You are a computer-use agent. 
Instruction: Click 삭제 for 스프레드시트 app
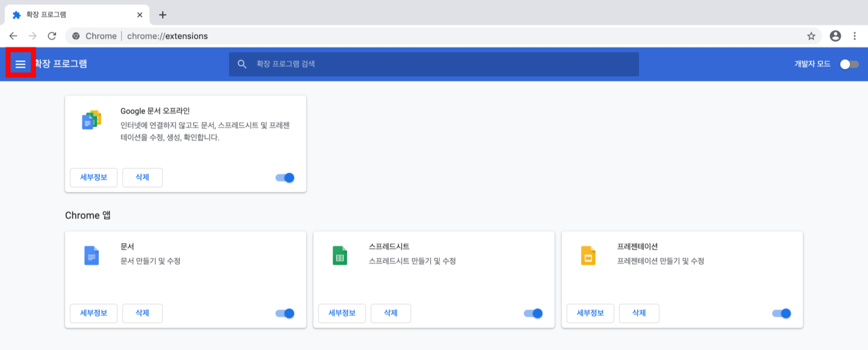tap(391, 313)
